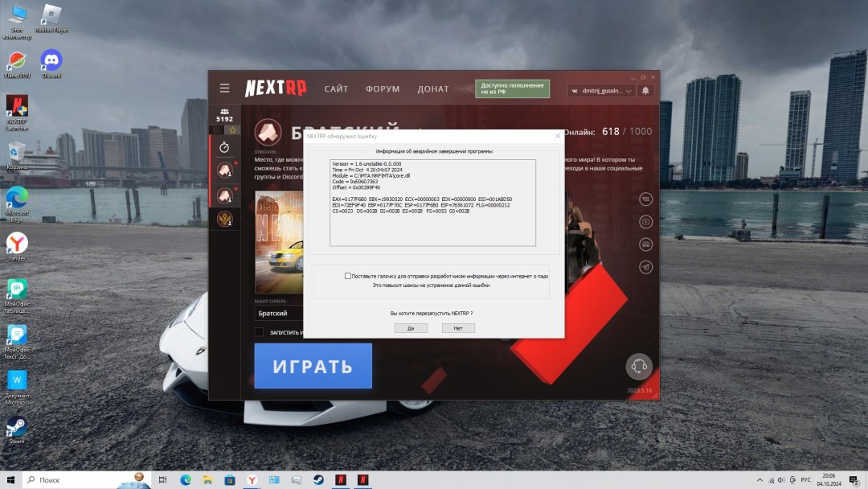Open the Windows Start menu
The width and height of the screenshot is (868, 489).
[10, 479]
